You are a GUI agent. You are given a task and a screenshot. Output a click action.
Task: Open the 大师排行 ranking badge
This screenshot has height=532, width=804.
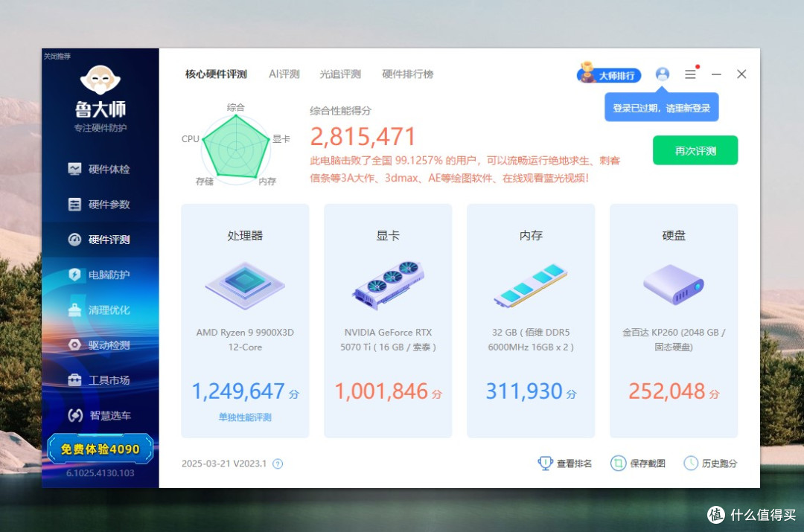click(609, 74)
